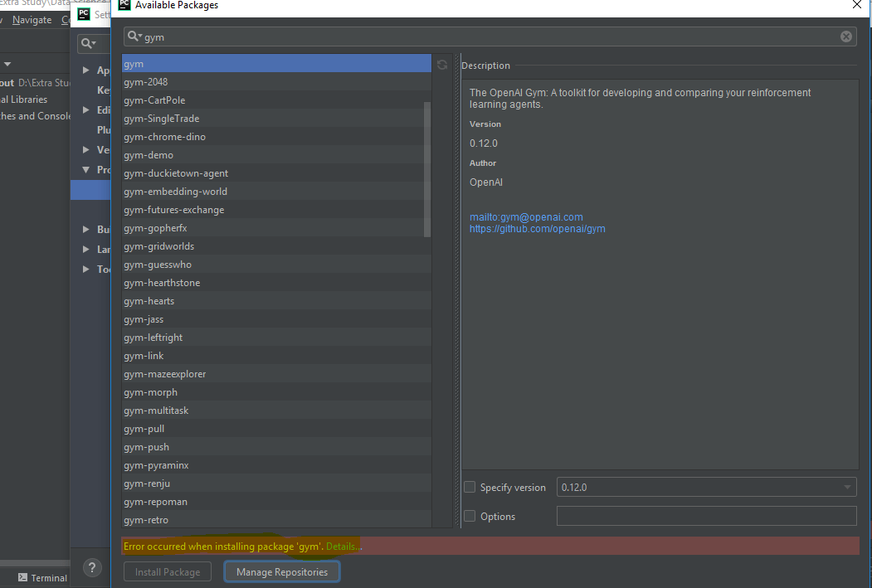Open the openai/gym GitHub link
This screenshot has height=588, width=872.
point(538,228)
